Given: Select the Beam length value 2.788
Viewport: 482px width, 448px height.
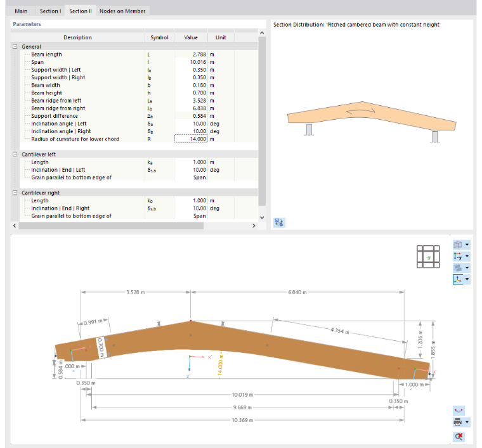Looking at the screenshot, I should [x=191, y=54].
